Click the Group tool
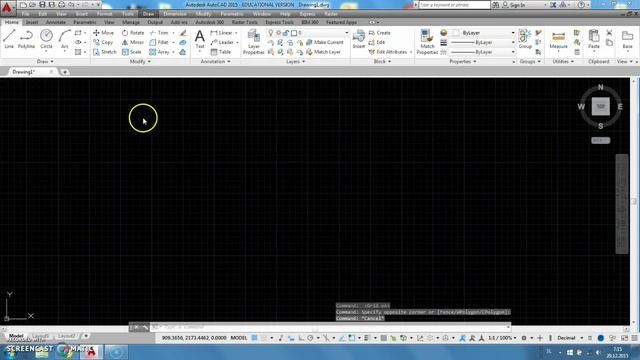 point(525,39)
